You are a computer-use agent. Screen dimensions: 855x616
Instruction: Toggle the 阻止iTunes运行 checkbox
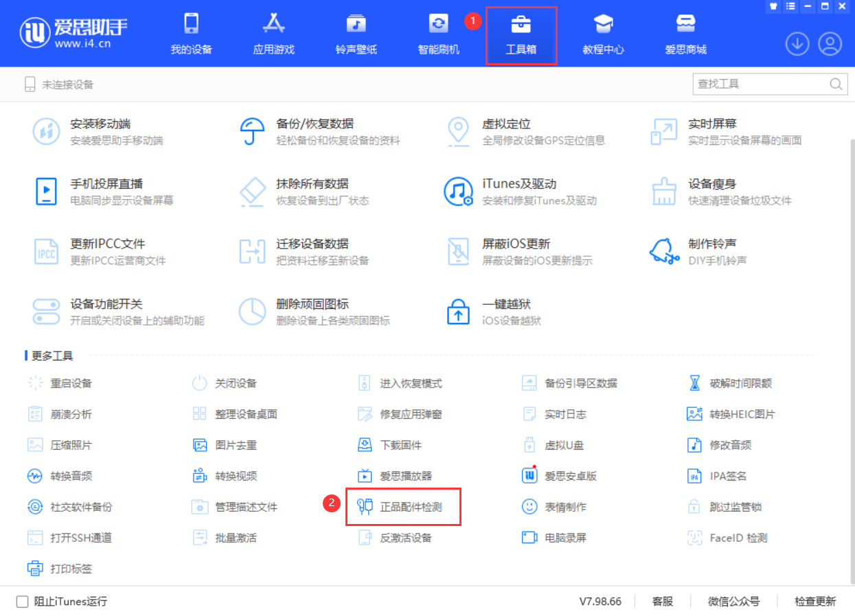[x=23, y=602]
